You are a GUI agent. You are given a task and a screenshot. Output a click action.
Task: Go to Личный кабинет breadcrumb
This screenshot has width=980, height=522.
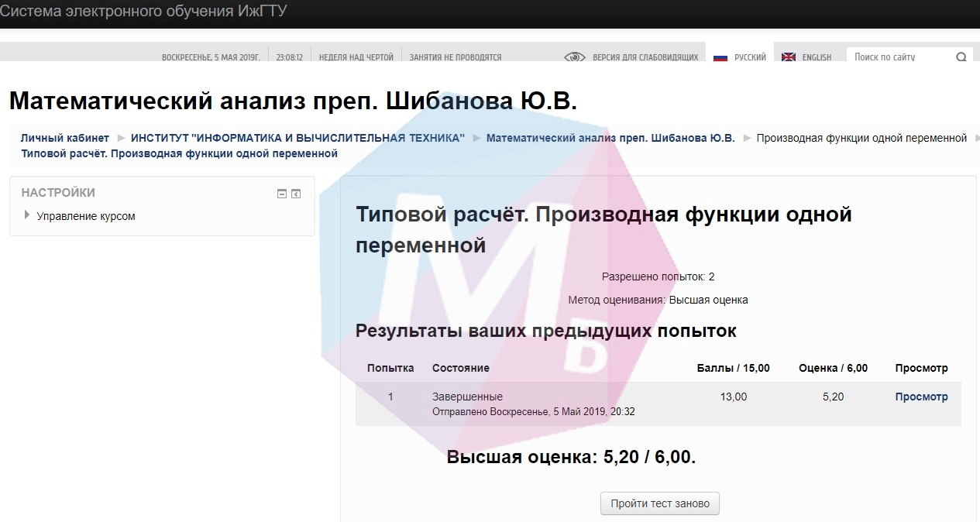pos(65,138)
